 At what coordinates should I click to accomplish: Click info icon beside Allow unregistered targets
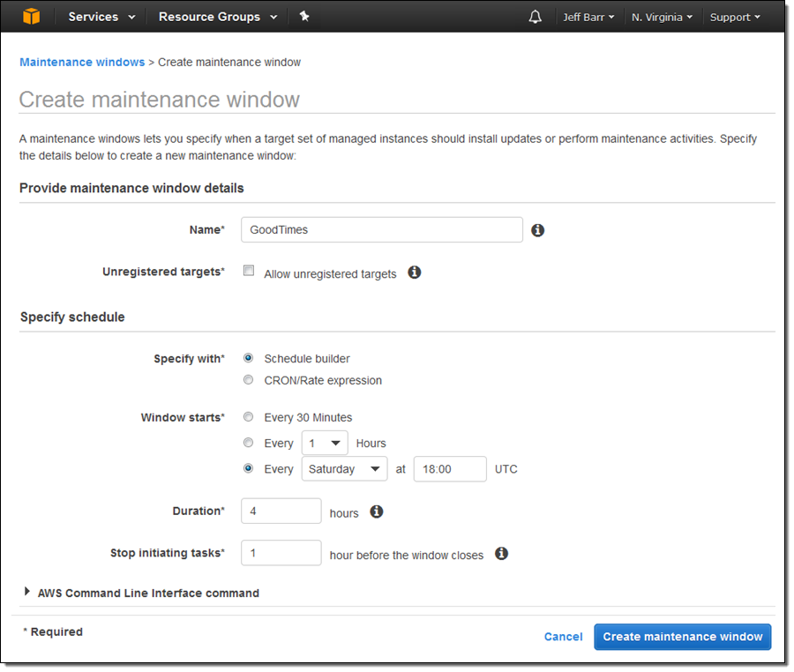tap(415, 273)
